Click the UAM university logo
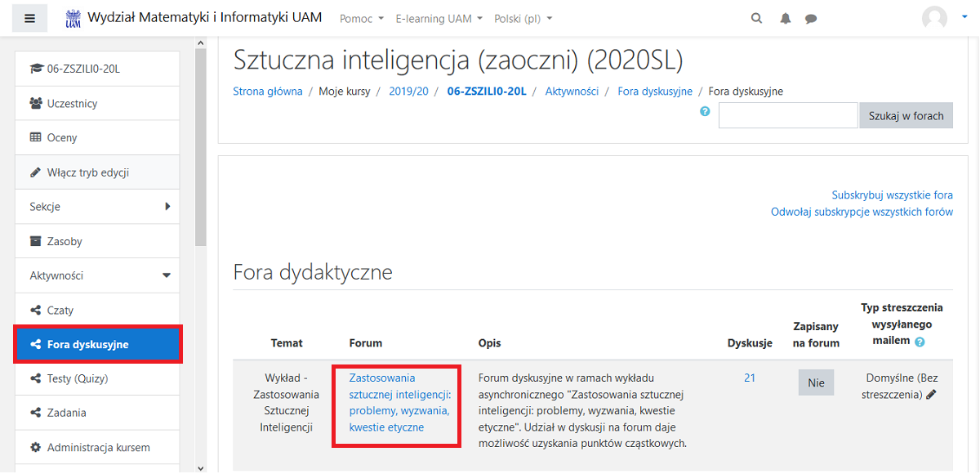980x474 pixels. (73, 16)
